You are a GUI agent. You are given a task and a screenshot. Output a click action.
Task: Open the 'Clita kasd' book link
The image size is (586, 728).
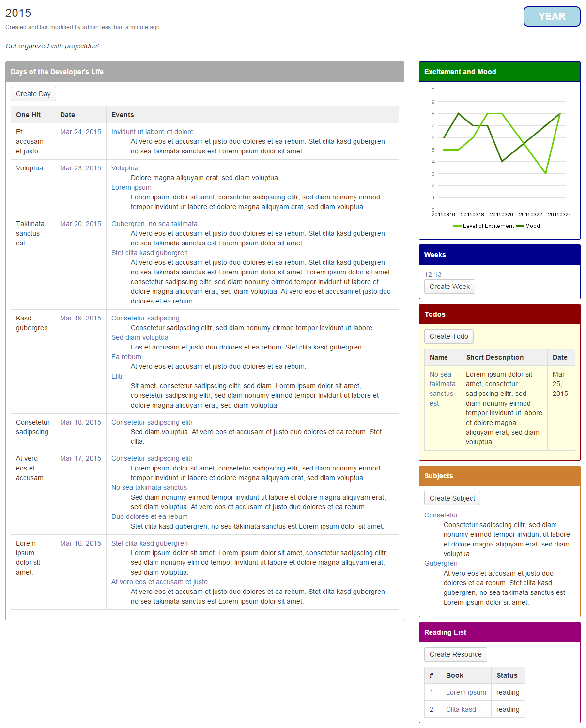[x=461, y=709]
